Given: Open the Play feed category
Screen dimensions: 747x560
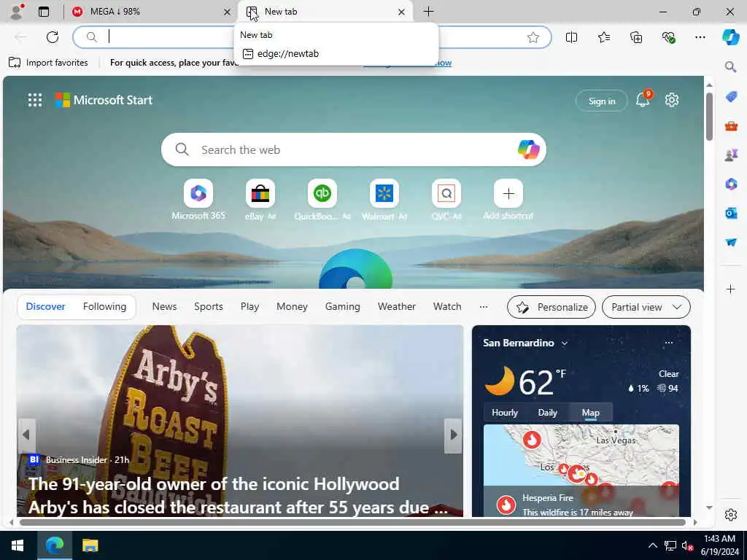Looking at the screenshot, I should coord(249,306).
